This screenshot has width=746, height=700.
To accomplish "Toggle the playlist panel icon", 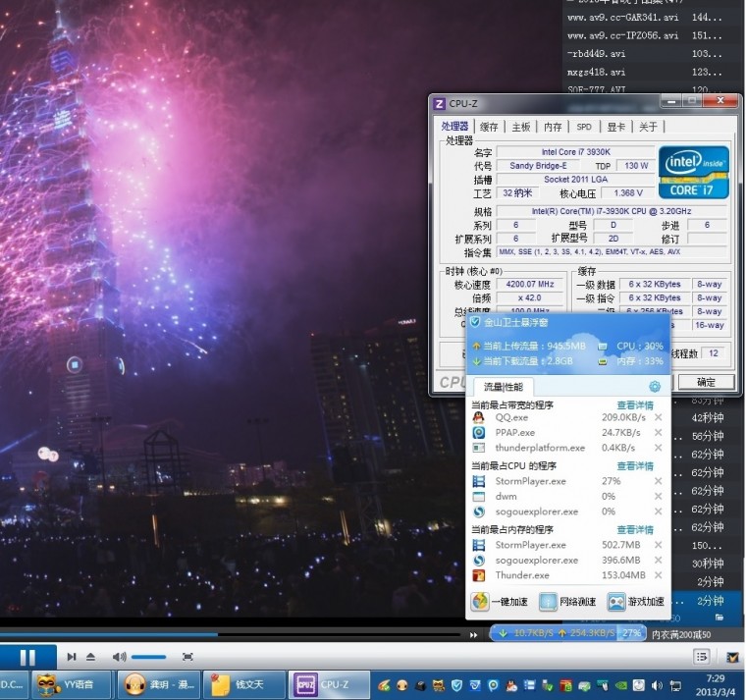I will tap(702, 657).
